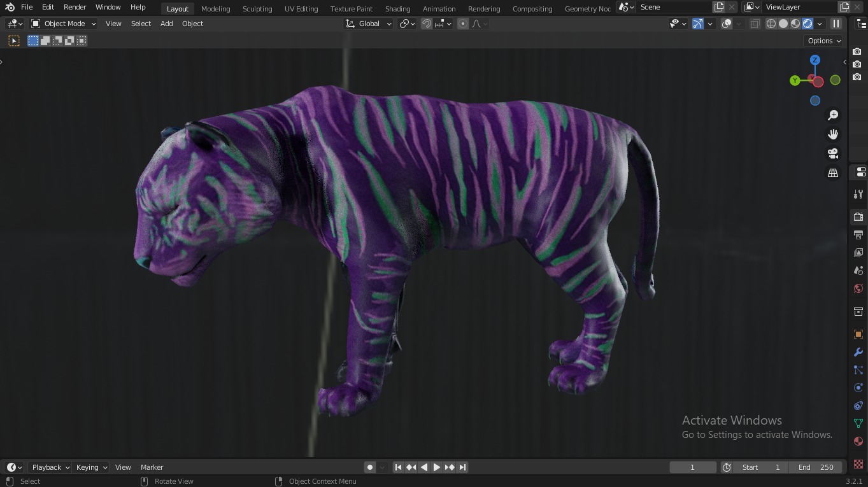This screenshot has width=868, height=487.
Task: Toggle proportional editing
Action: (463, 24)
